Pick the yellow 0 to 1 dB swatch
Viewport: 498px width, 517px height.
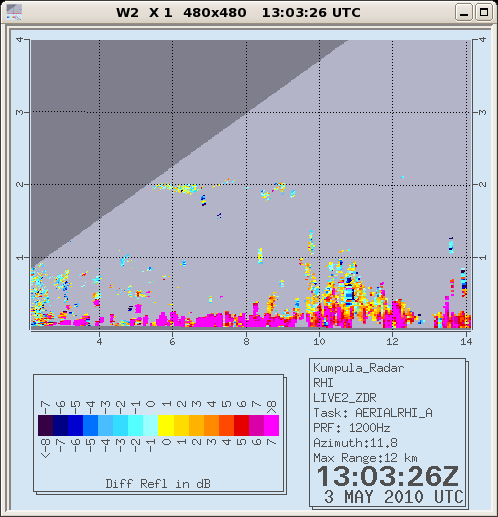(x=166, y=425)
